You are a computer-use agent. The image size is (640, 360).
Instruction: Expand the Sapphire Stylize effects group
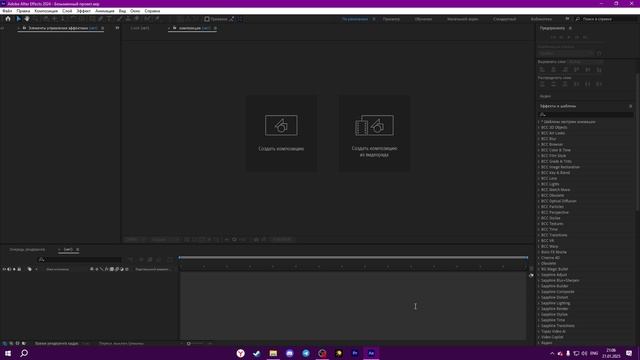pyautogui.click(x=539, y=315)
